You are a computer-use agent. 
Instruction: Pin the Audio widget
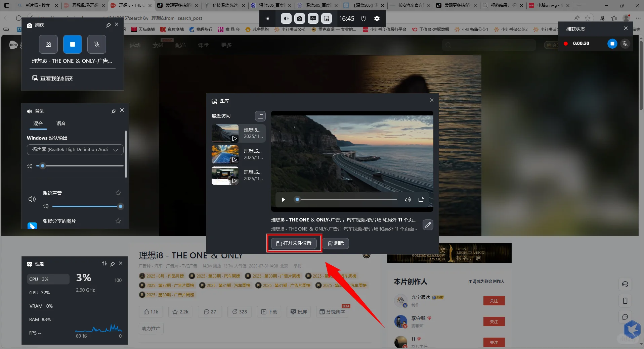coord(114,111)
